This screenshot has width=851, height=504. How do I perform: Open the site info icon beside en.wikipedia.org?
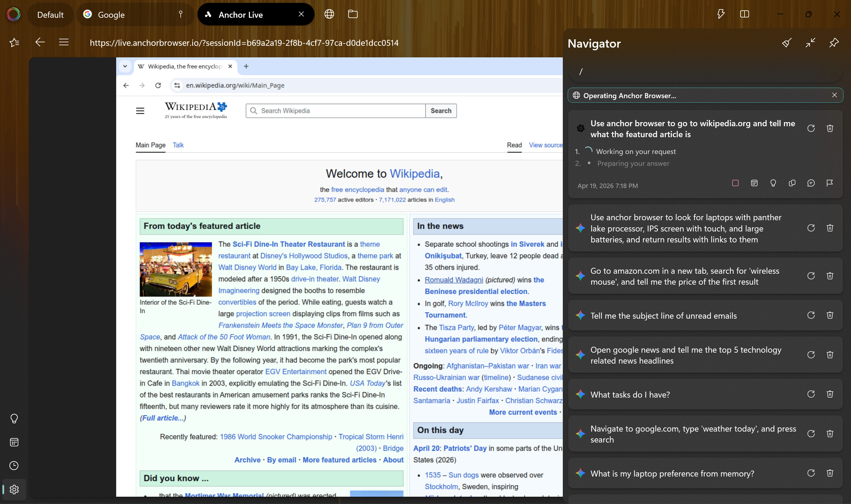coord(177,85)
